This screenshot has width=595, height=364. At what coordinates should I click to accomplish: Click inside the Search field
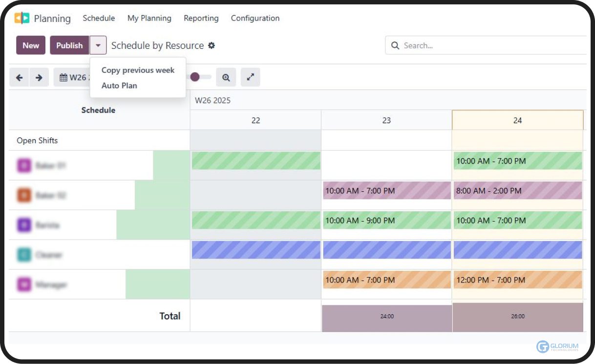[x=489, y=45]
